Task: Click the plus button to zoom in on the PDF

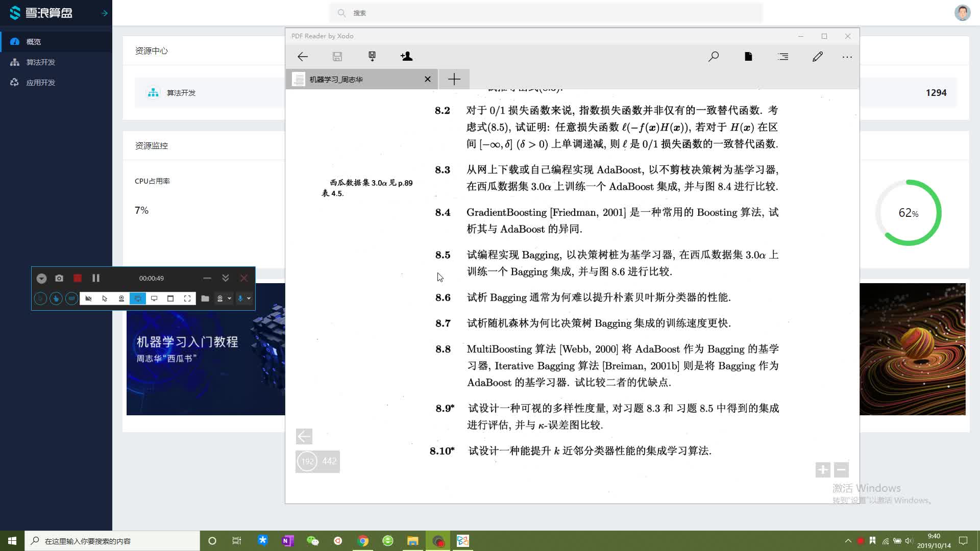Action: pos(822,469)
